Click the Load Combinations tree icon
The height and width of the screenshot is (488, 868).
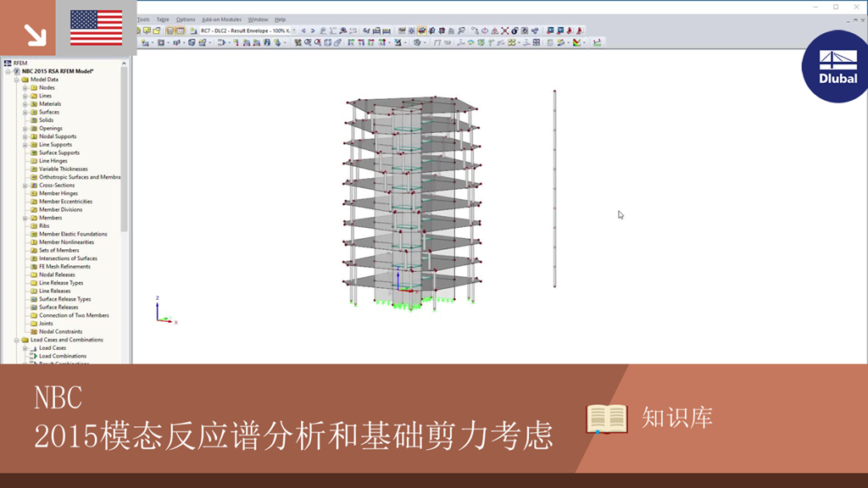pos(34,357)
